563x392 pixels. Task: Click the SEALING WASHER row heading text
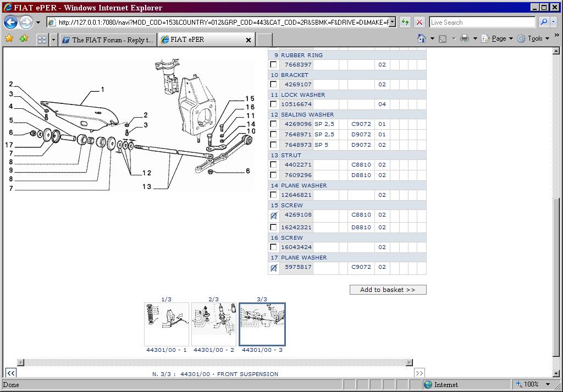click(x=307, y=114)
